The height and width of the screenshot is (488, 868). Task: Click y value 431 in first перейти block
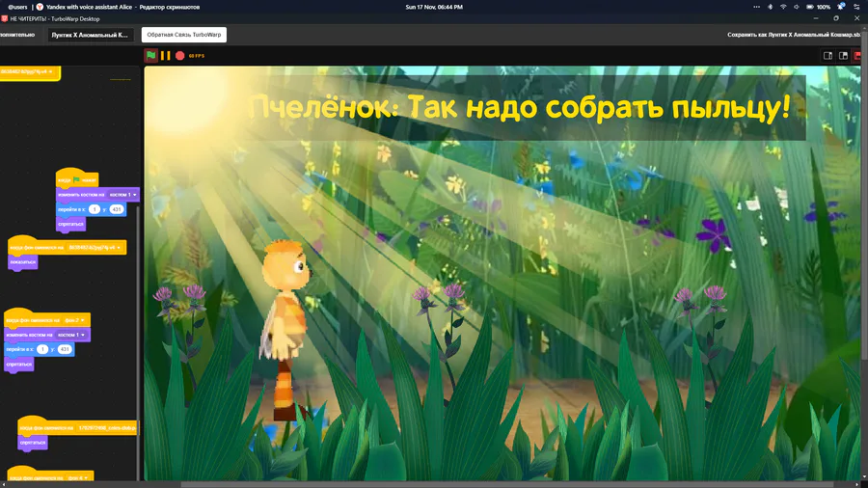click(117, 209)
